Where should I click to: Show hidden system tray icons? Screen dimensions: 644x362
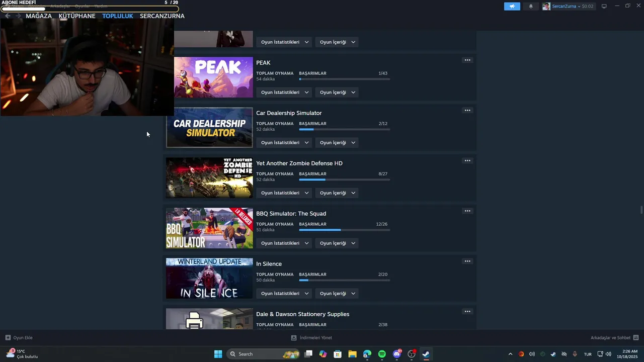(x=510, y=354)
